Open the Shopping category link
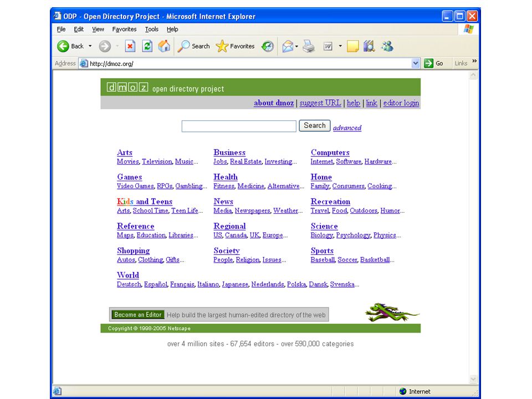Viewport: 532px width, 399px height. coord(134,250)
